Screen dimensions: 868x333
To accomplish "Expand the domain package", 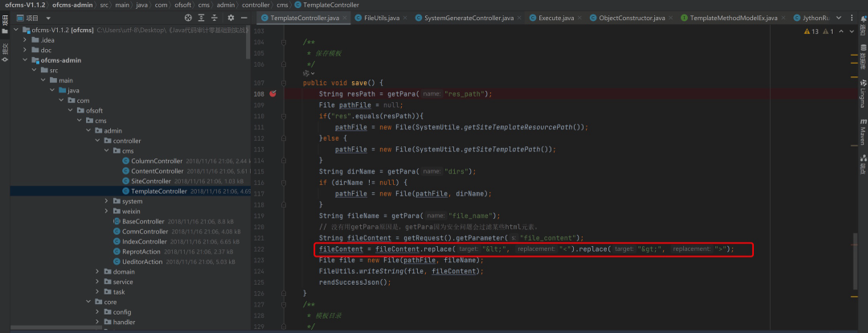I will coord(97,272).
